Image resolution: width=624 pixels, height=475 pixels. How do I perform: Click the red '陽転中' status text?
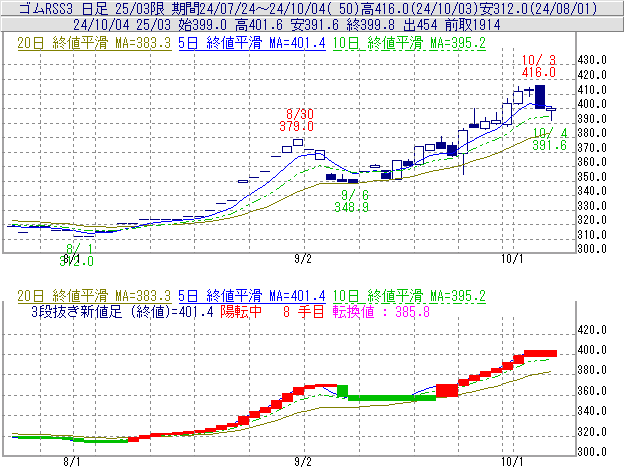[241, 311]
